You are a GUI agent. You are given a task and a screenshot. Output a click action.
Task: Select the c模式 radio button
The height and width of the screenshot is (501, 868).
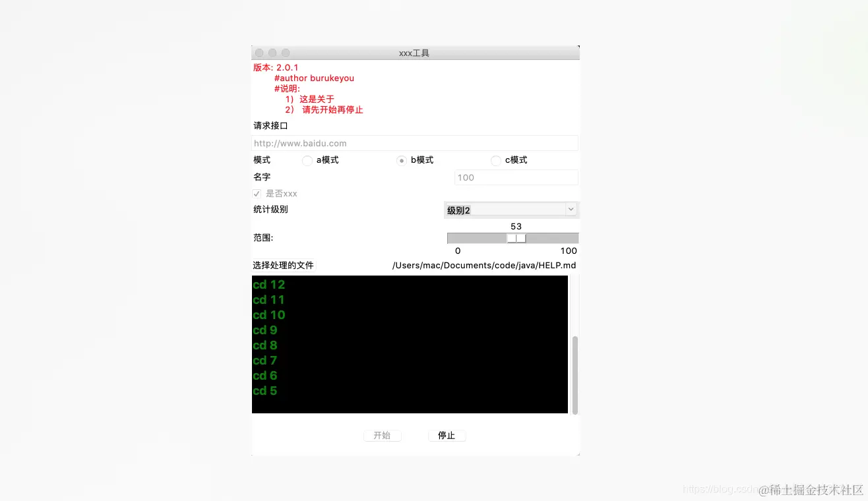pos(495,160)
